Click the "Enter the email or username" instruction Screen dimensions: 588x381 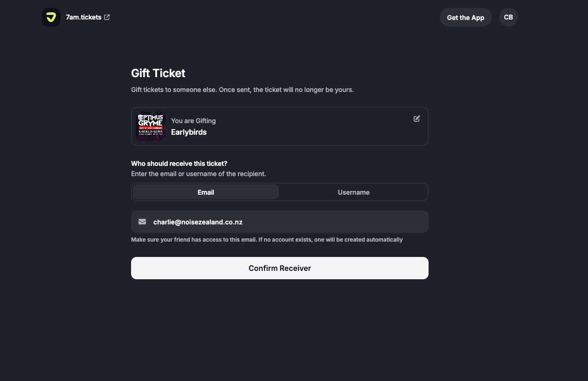(198, 174)
